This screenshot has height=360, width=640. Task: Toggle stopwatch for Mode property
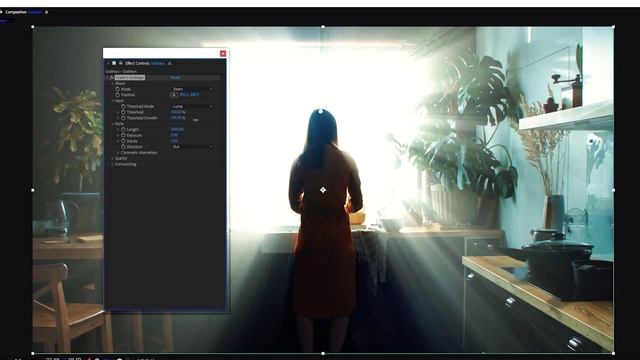point(118,89)
